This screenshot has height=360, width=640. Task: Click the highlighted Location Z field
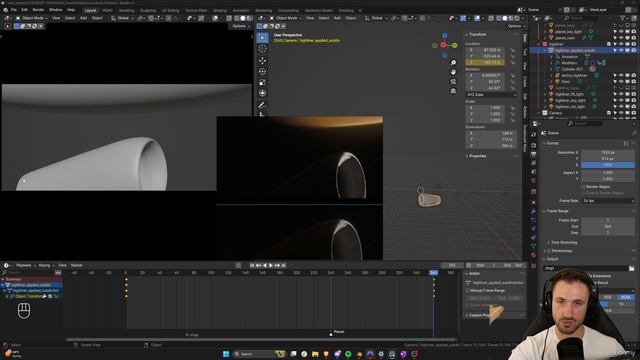[x=485, y=62]
